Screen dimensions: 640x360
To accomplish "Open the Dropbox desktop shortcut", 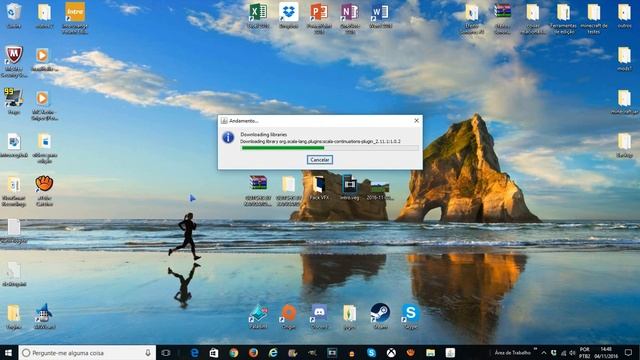I will point(289,16).
